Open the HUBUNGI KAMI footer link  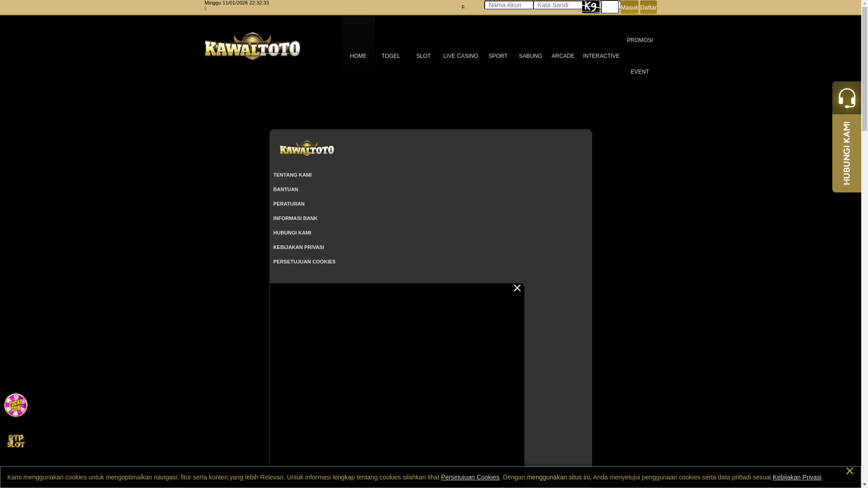[292, 233]
